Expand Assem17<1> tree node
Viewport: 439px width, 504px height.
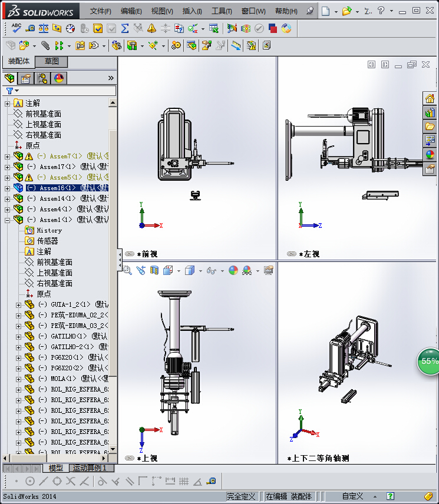tap(8, 167)
